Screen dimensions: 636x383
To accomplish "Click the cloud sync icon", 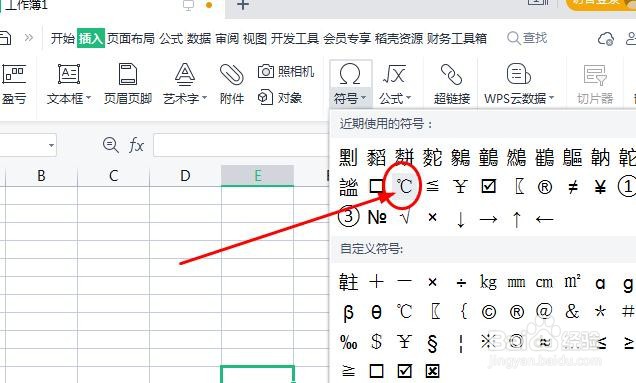I will 606,39.
